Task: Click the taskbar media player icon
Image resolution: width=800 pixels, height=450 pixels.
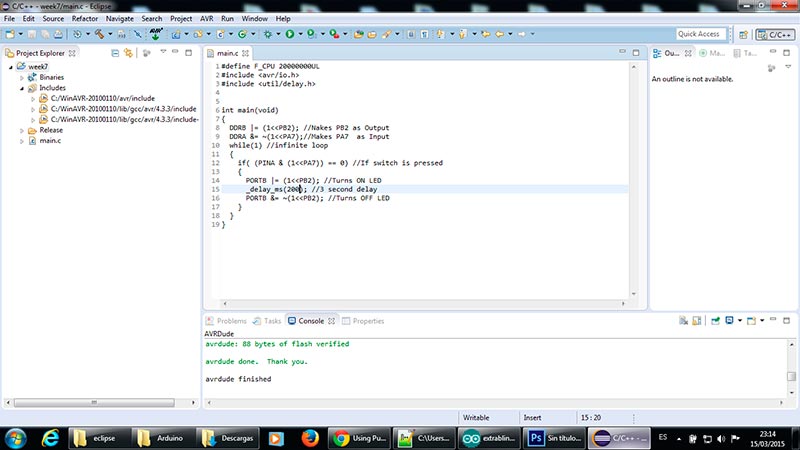Action: click(276, 438)
